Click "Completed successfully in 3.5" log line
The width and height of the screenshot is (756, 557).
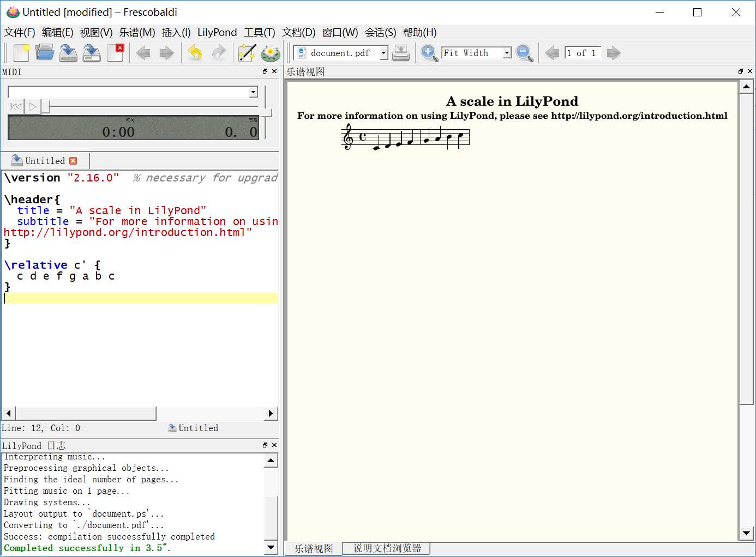87,548
